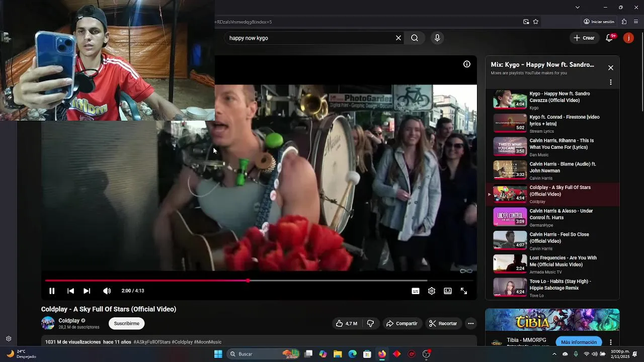This screenshot has width=644, height=362.
Task: Toggle subtitles/closed captions in player
Action: 416,291
